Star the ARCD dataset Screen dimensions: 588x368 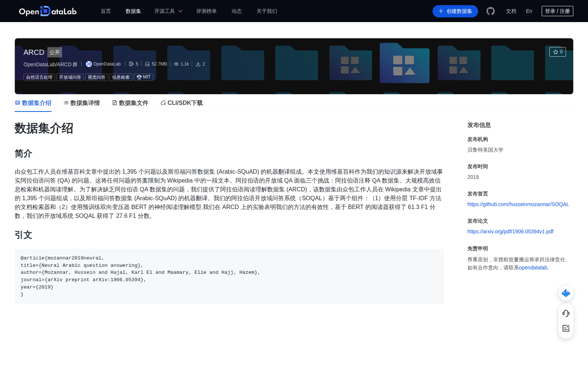(557, 52)
